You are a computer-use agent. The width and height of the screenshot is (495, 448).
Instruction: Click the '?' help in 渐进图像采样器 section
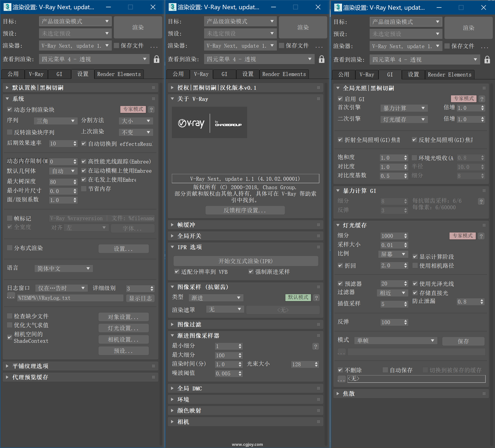315,346
